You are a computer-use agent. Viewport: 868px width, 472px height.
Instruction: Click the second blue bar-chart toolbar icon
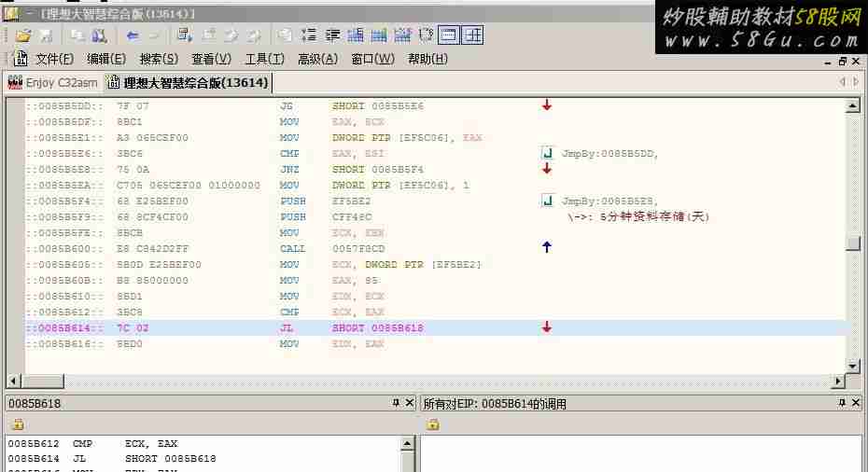coord(379,35)
